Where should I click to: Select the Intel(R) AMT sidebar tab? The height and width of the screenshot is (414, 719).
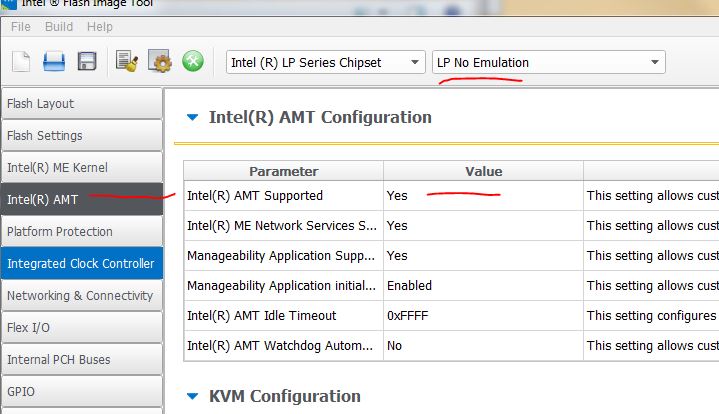click(82, 199)
